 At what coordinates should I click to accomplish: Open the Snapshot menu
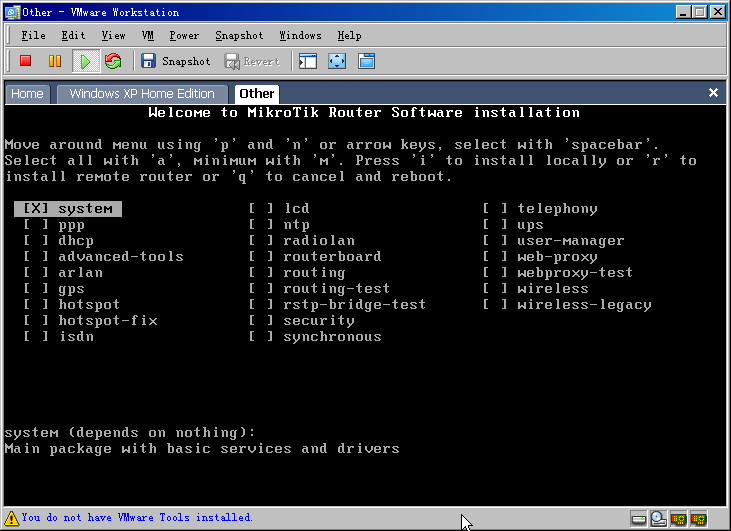(239, 35)
